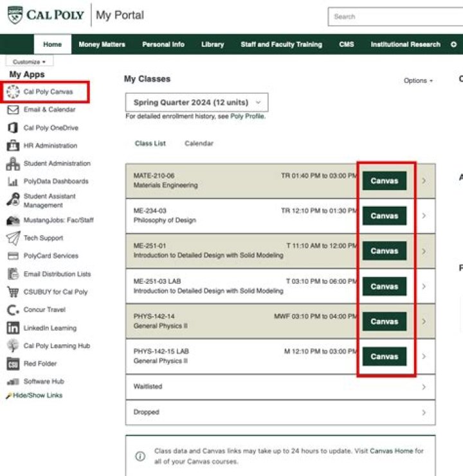Screen dimensions: 463x476
Task: Open the PolyData Dashboards chart icon
Action: [x=13, y=182]
